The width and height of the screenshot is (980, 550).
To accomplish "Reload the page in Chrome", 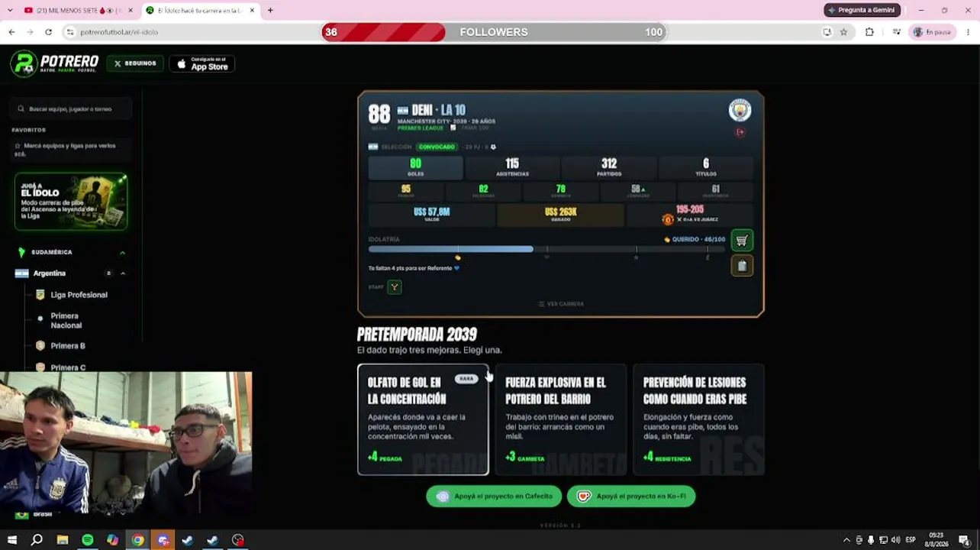I will [x=48, y=32].
